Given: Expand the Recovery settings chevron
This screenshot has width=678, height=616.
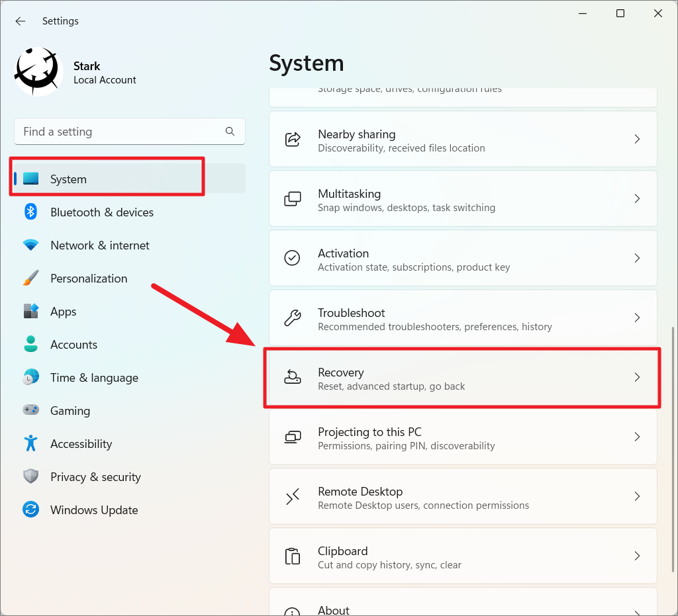Looking at the screenshot, I should coord(637,377).
